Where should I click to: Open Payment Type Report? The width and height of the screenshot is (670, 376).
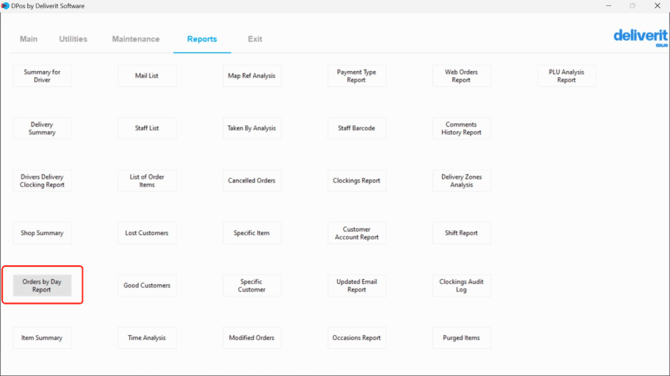tap(356, 76)
